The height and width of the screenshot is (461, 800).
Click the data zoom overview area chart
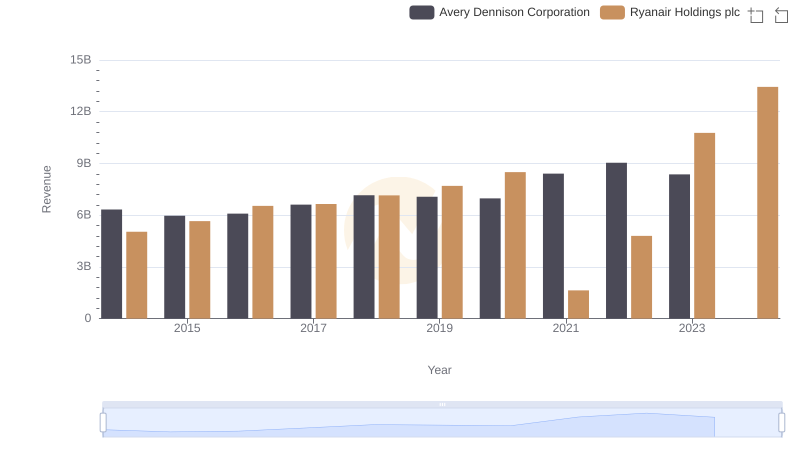[x=442, y=423]
